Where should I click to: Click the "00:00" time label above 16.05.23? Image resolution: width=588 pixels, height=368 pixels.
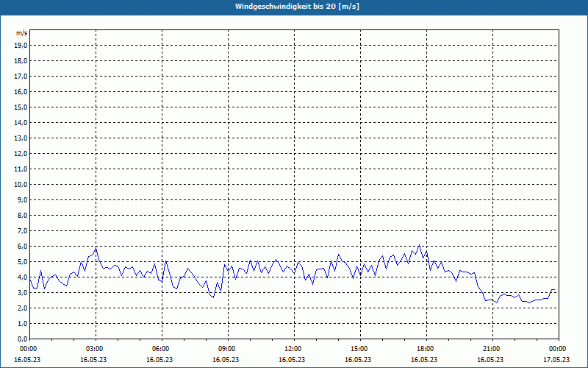click(x=29, y=349)
